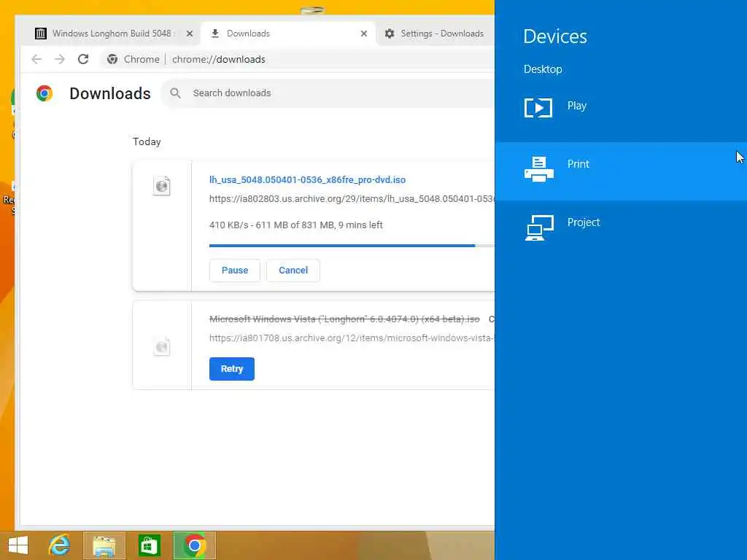Click the Project option label in Devices
The height and width of the screenshot is (560, 747).
pos(584,222)
